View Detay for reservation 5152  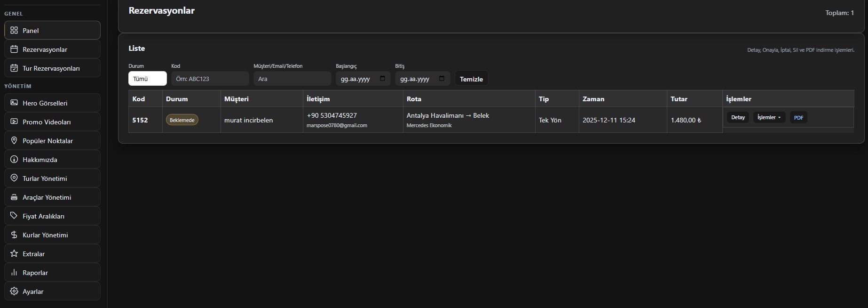coord(738,117)
